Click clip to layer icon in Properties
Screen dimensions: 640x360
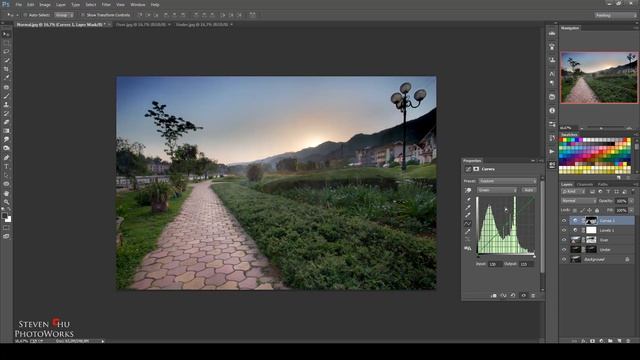[493, 296]
